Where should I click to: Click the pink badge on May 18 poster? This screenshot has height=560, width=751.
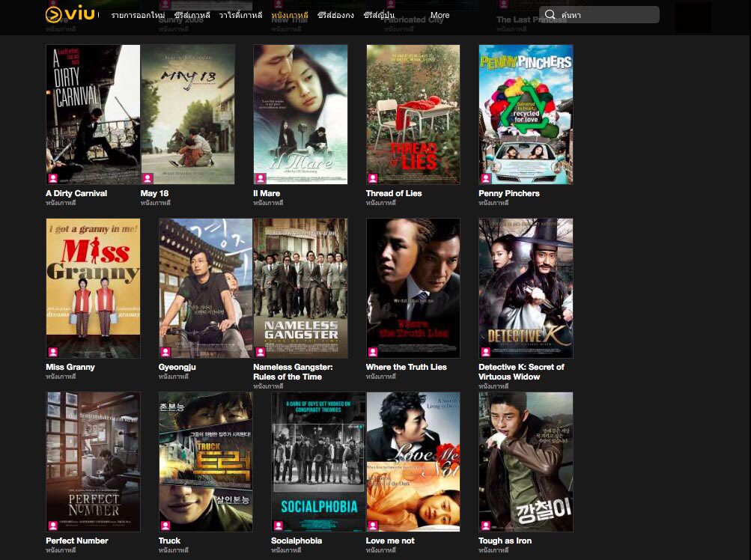pyautogui.click(x=148, y=178)
